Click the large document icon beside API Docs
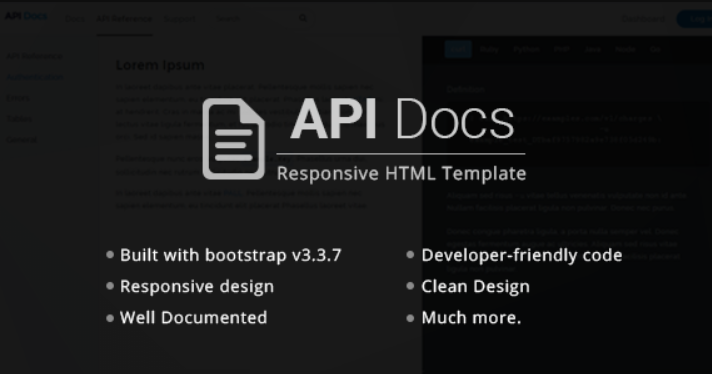712x374 pixels. 233,138
